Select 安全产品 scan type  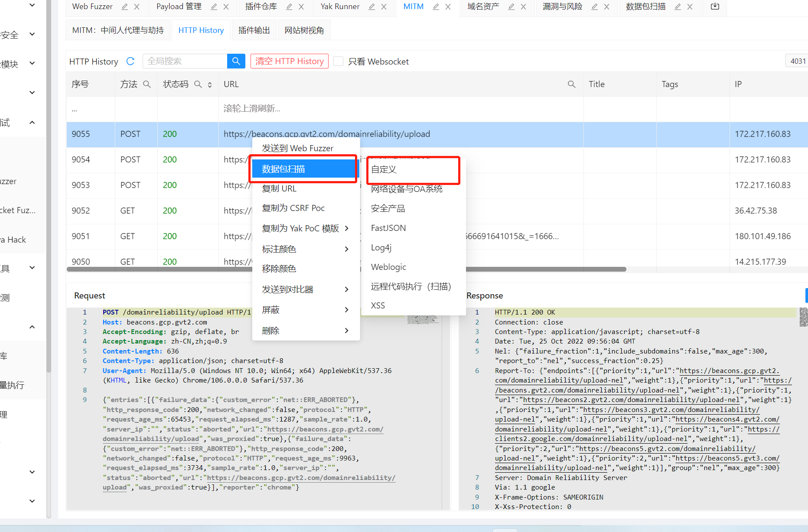click(x=414, y=208)
